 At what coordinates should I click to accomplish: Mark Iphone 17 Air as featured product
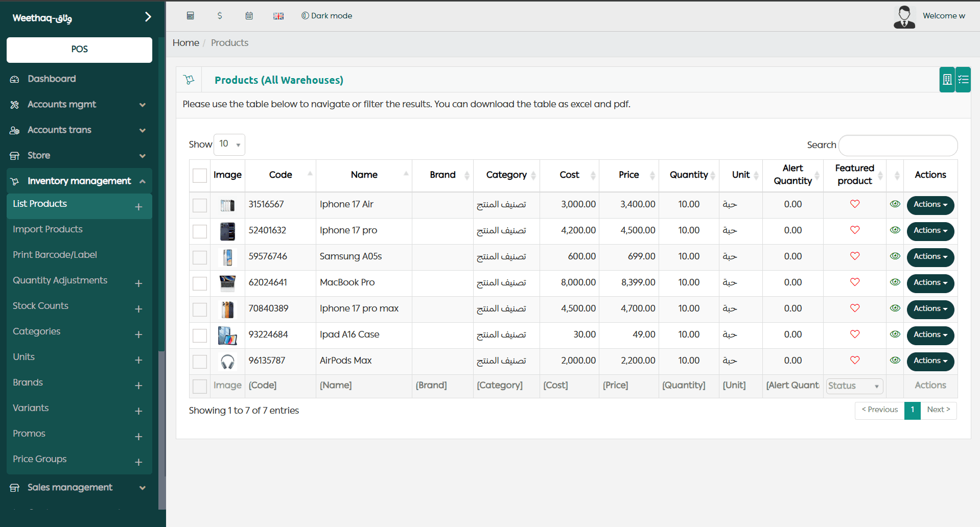pos(854,204)
